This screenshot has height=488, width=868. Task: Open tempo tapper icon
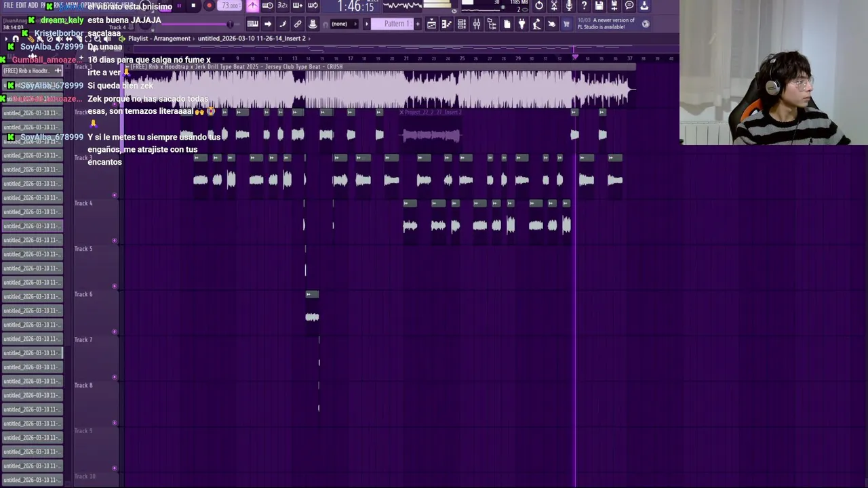(x=536, y=24)
